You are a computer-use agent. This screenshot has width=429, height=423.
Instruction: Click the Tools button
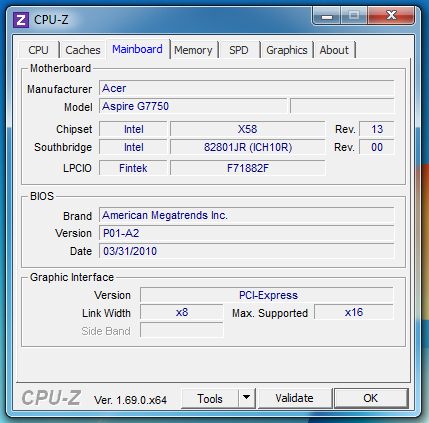click(x=210, y=398)
